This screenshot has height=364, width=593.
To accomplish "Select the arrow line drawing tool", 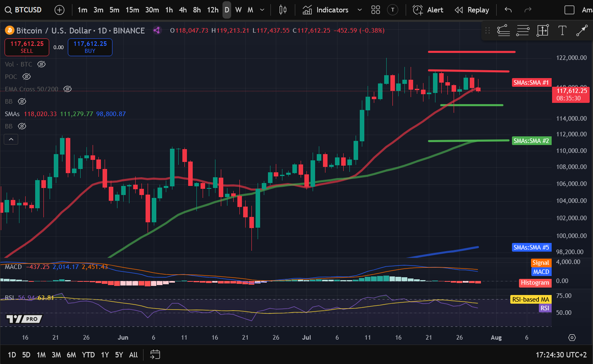I will (x=582, y=30).
